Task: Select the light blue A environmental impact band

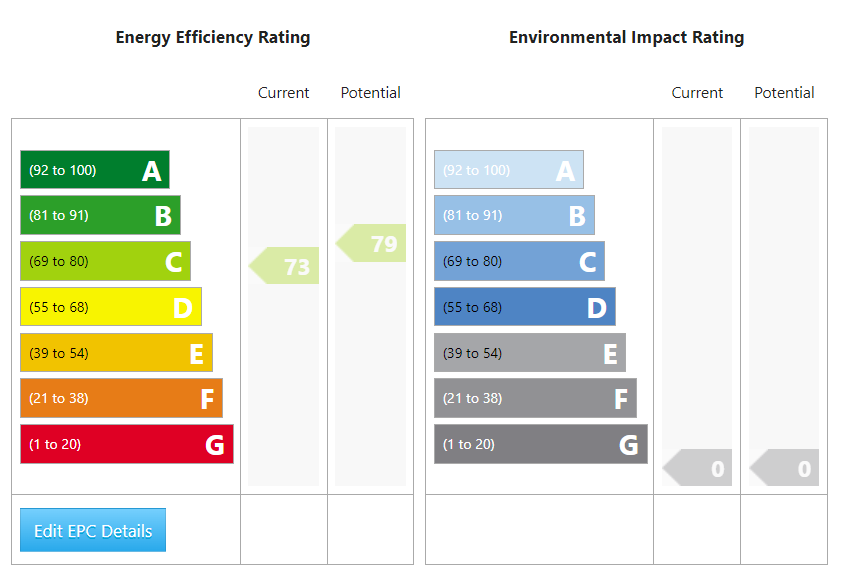Action: point(508,170)
